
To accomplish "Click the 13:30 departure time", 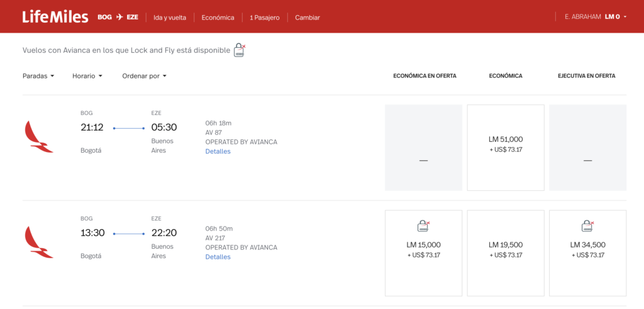I will point(92,233).
